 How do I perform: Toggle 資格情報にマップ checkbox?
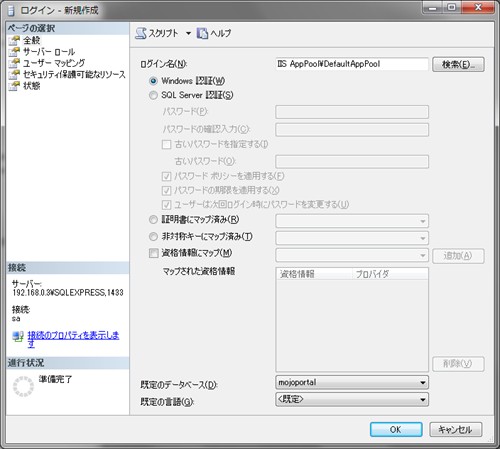[x=153, y=253]
